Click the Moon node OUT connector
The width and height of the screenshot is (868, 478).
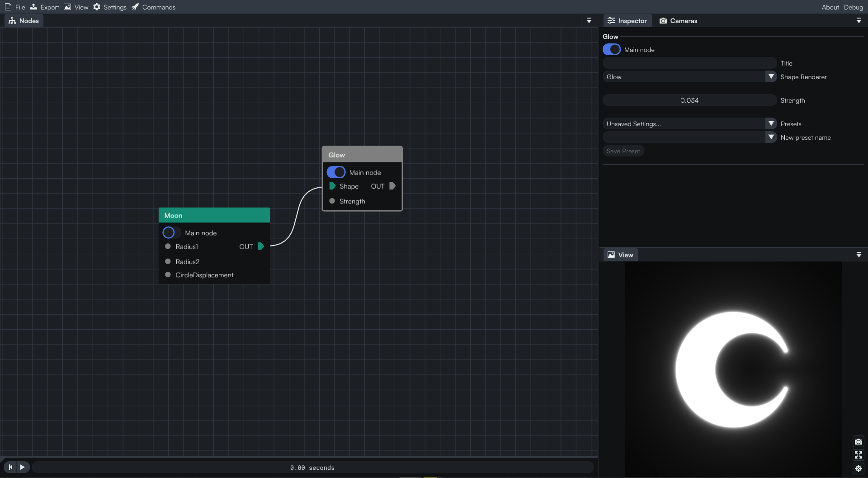coord(260,246)
